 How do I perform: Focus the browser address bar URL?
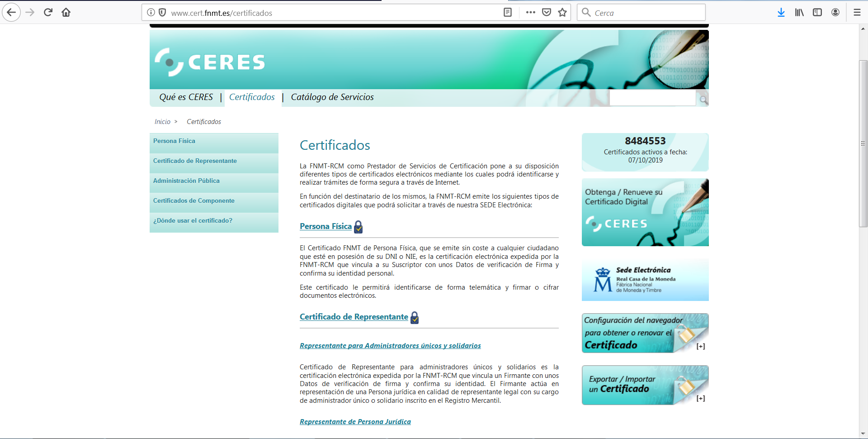[335, 13]
